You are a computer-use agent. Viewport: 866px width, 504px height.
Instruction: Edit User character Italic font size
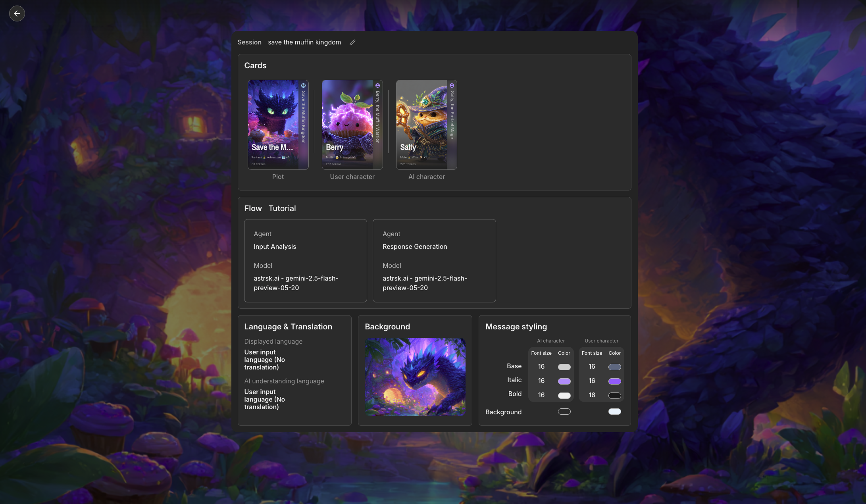tap(592, 381)
